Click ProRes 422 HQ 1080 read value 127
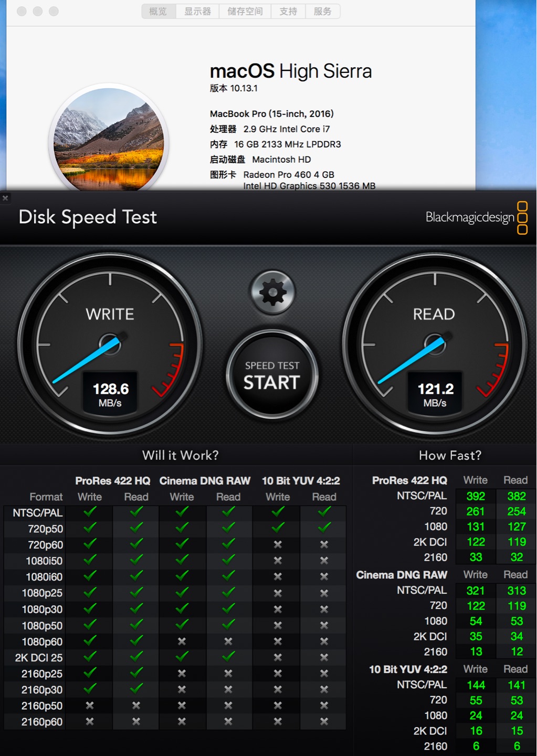The width and height of the screenshot is (537, 756). tap(517, 527)
